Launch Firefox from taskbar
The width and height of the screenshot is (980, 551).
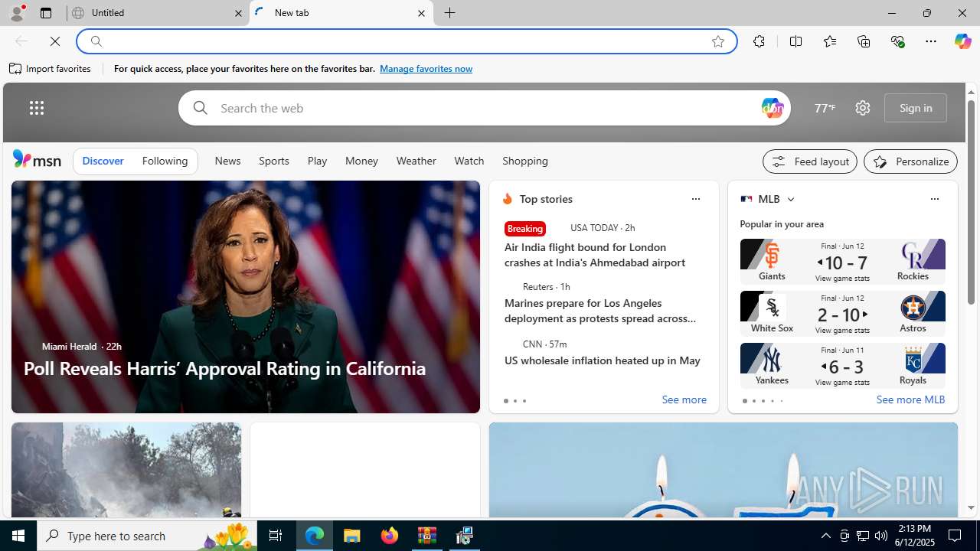tap(390, 536)
